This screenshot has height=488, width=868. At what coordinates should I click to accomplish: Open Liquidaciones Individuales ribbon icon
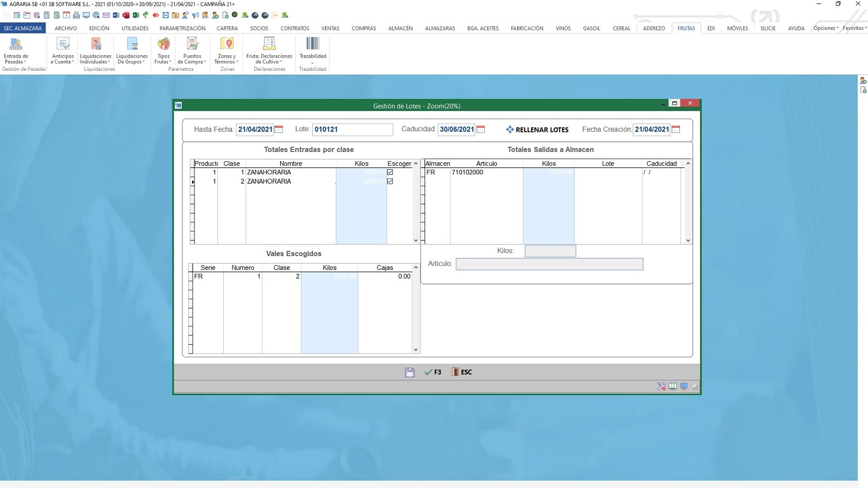[96, 44]
